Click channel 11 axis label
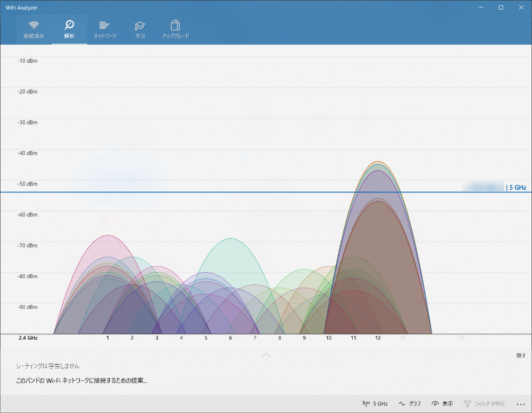The image size is (532, 413). pyautogui.click(x=354, y=338)
